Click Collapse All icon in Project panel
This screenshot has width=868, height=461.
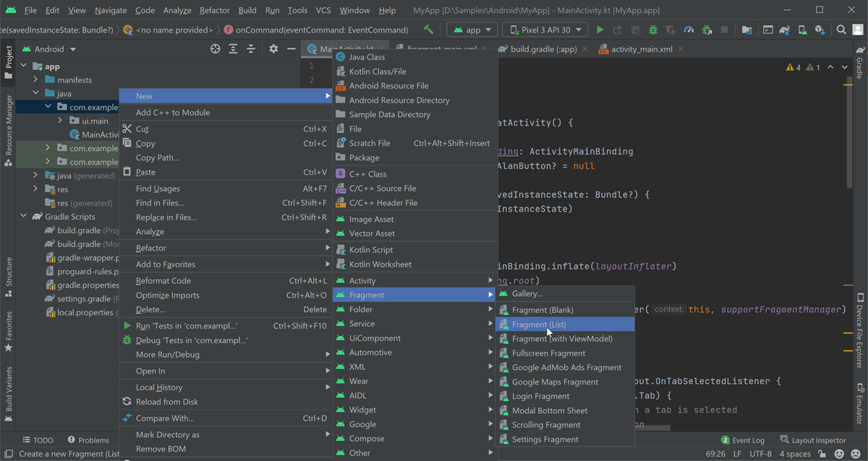(251, 49)
